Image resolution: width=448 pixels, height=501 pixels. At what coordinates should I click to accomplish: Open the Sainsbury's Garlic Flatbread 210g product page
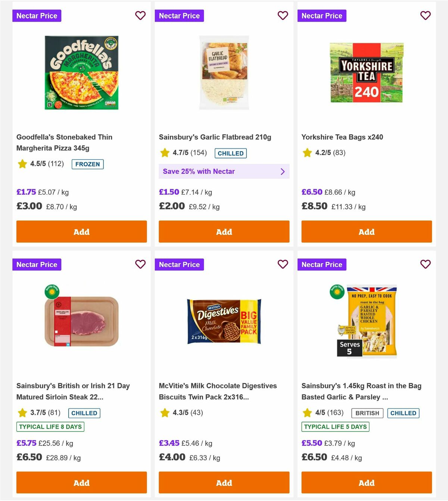pos(215,137)
